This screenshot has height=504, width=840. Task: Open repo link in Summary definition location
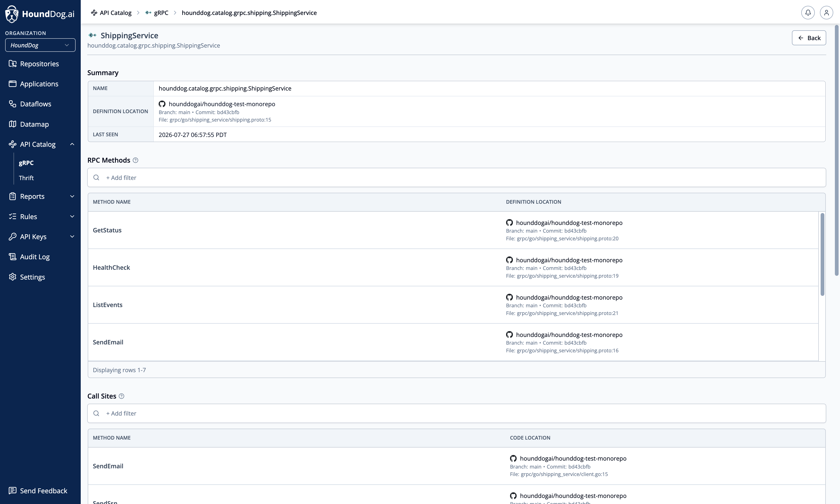pyautogui.click(x=222, y=104)
